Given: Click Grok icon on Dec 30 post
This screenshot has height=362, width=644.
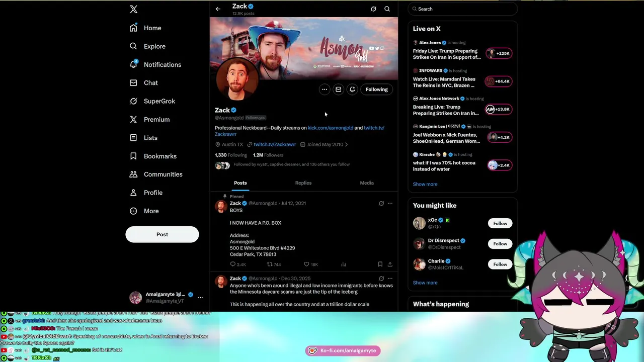Looking at the screenshot, I should (381, 279).
